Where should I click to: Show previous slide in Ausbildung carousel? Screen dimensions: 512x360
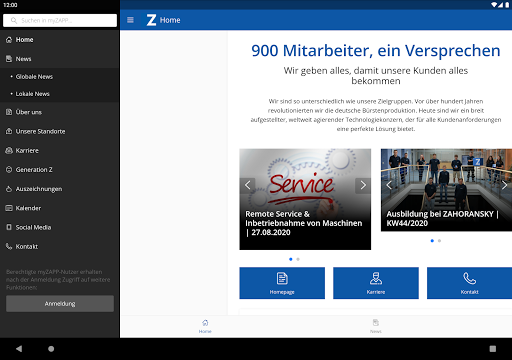(x=389, y=185)
